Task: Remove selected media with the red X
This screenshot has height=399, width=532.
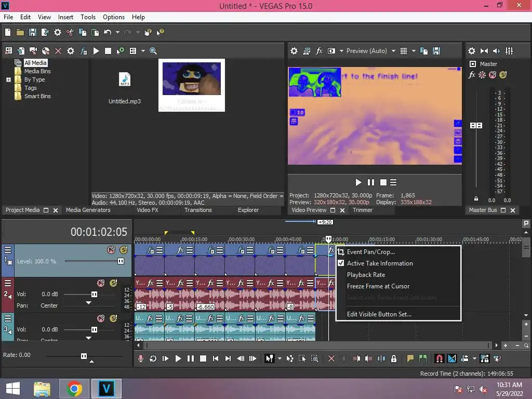Action: click(x=58, y=51)
